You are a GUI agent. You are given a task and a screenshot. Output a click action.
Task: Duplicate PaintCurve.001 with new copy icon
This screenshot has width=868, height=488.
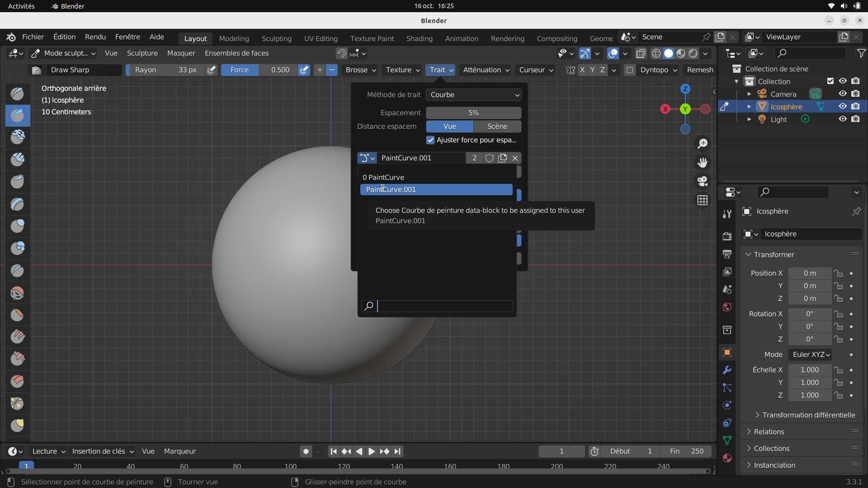coord(502,158)
